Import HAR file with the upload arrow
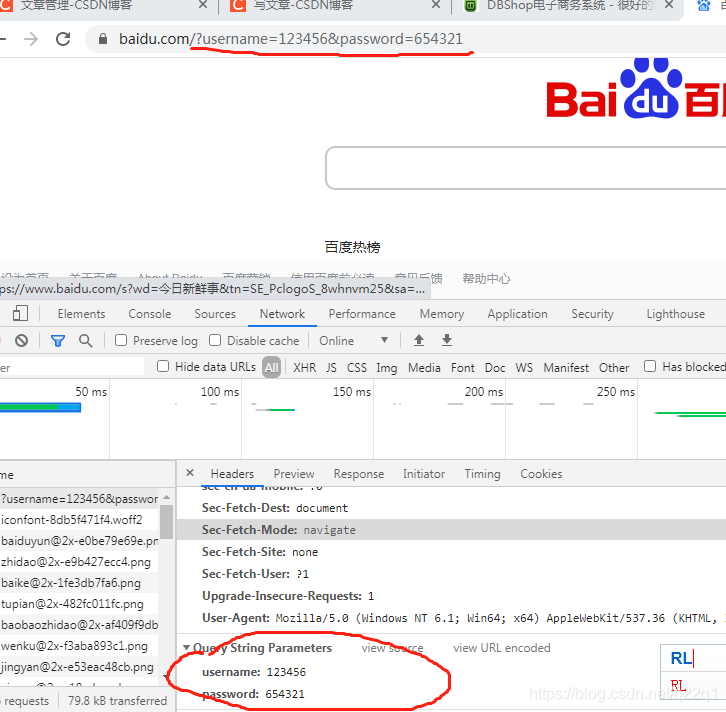Screen dimensions: 726x712 pyautogui.click(x=419, y=340)
